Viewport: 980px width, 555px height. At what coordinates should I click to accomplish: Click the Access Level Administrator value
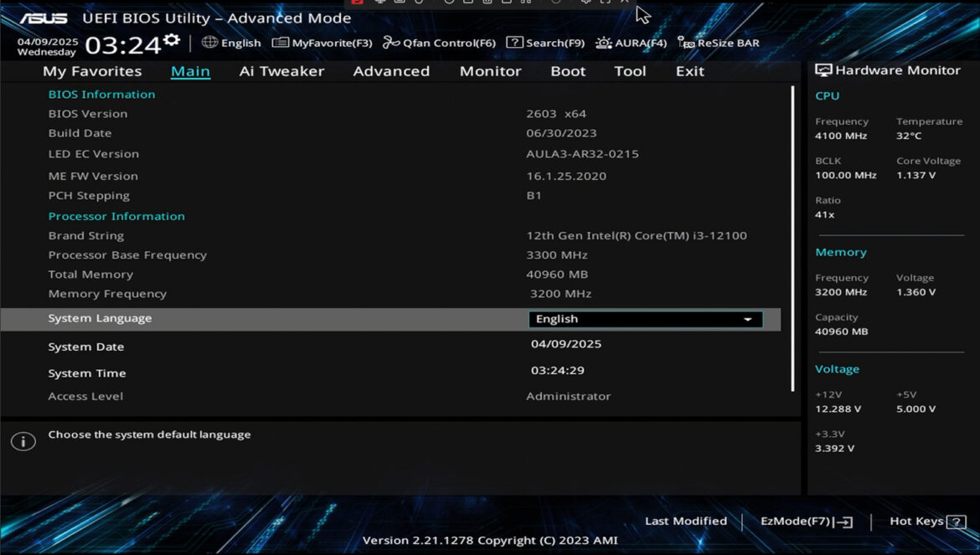click(568, 397)
